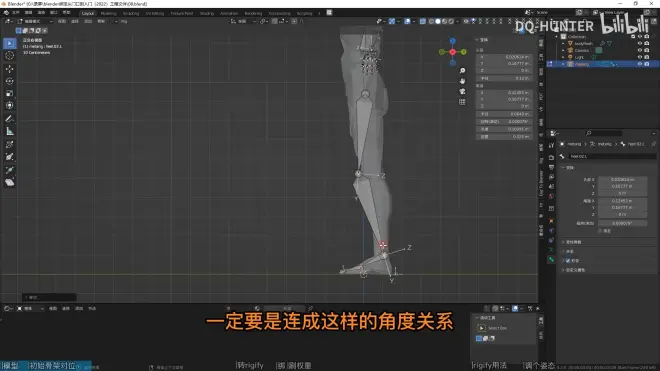This screenshot has height=371, width=660.
Task: Select the Annotate pencil tool
Action: [9, 119]
